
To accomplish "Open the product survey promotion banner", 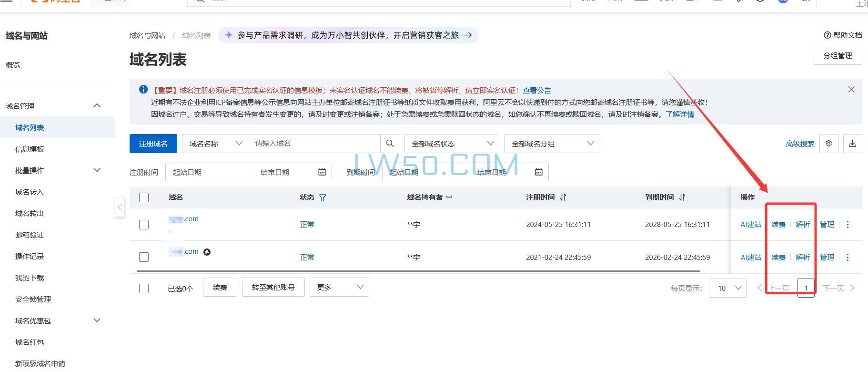I will click(348, 35).
